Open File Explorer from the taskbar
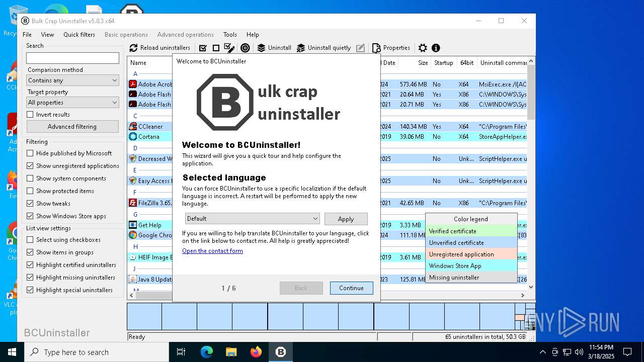This screenshot has width=644, height=362. click(231, 352)
